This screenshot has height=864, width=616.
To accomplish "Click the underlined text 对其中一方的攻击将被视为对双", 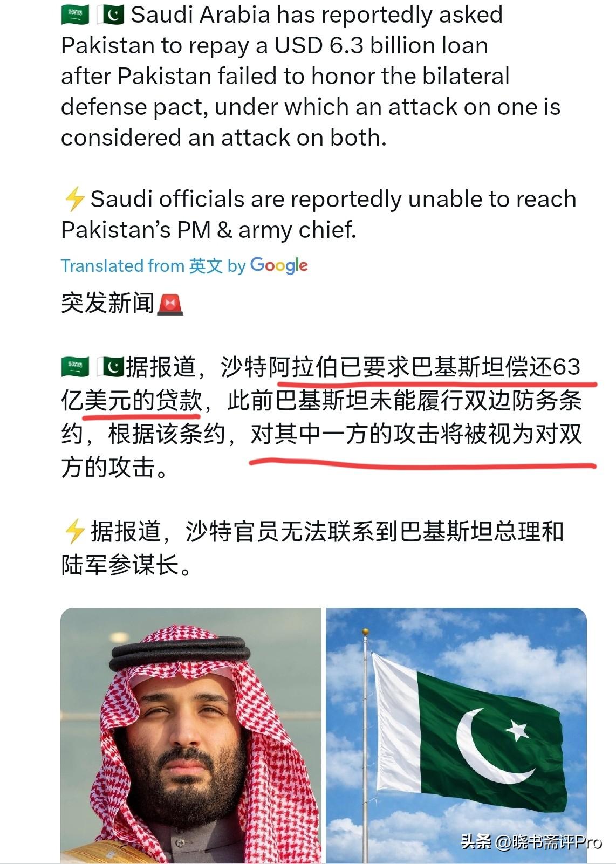I will coord(416,434).
